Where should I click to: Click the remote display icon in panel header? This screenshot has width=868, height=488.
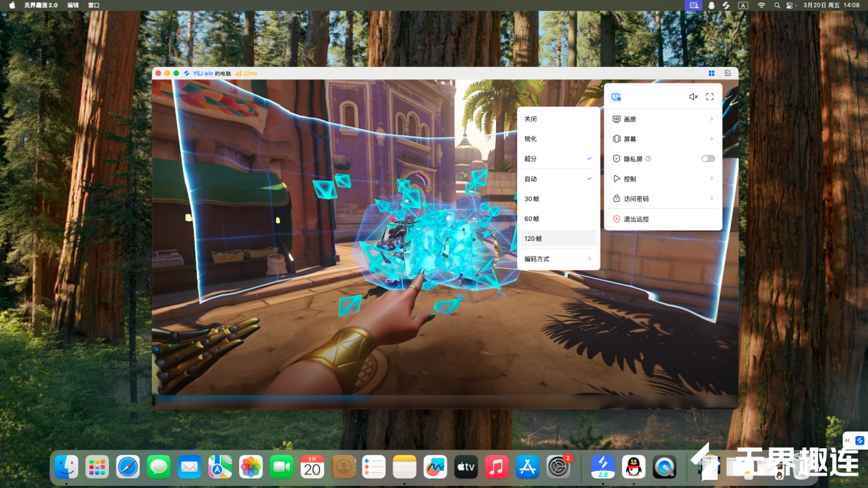coord(616,97)
